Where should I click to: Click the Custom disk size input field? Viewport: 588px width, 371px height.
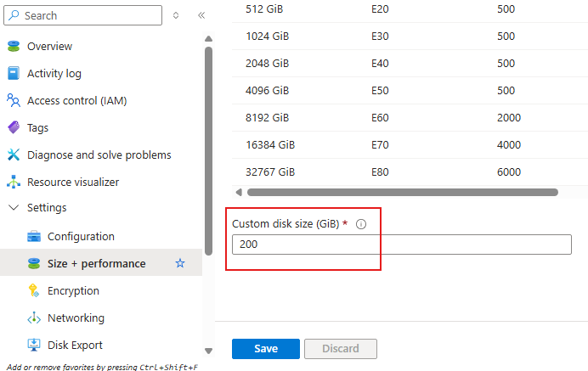(x=401, y=245)
